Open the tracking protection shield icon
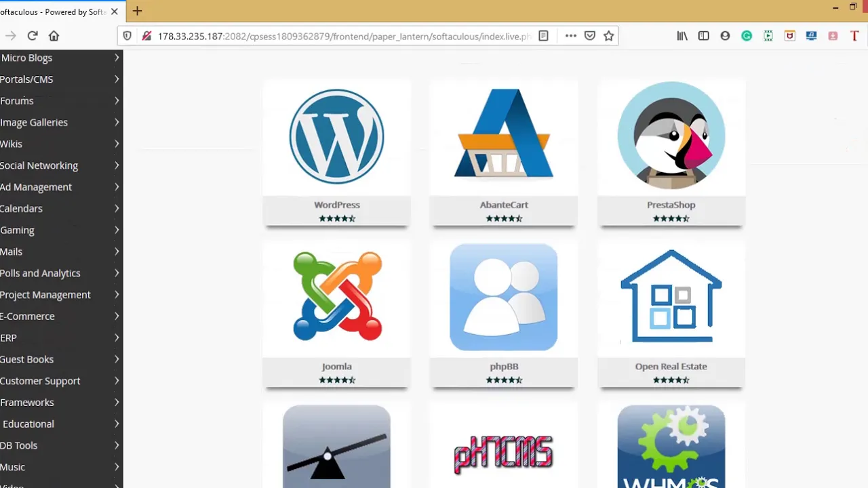 coord(127,36)
